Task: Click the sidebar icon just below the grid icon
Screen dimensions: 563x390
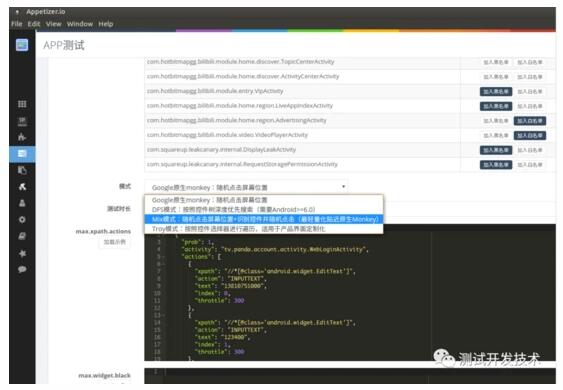Action: pyautogui.click(x=22, y=121)
